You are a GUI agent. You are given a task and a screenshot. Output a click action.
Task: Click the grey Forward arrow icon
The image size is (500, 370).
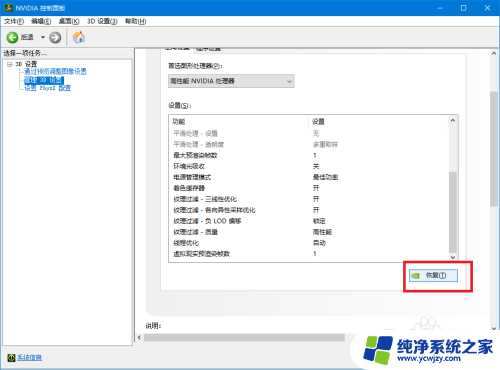click(55, 37)
